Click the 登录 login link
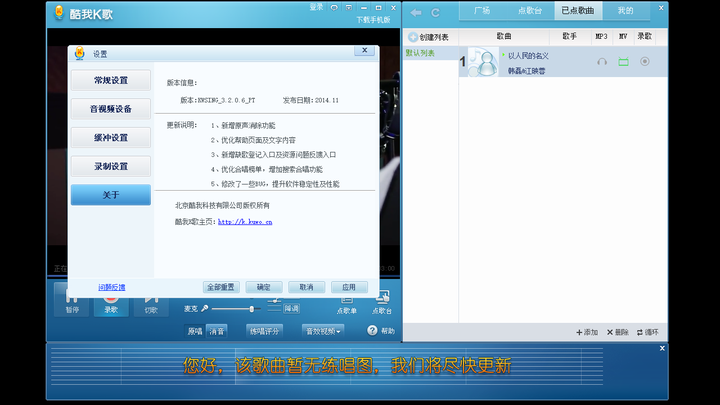Screen dimensions: 720x405 point(316,7)
